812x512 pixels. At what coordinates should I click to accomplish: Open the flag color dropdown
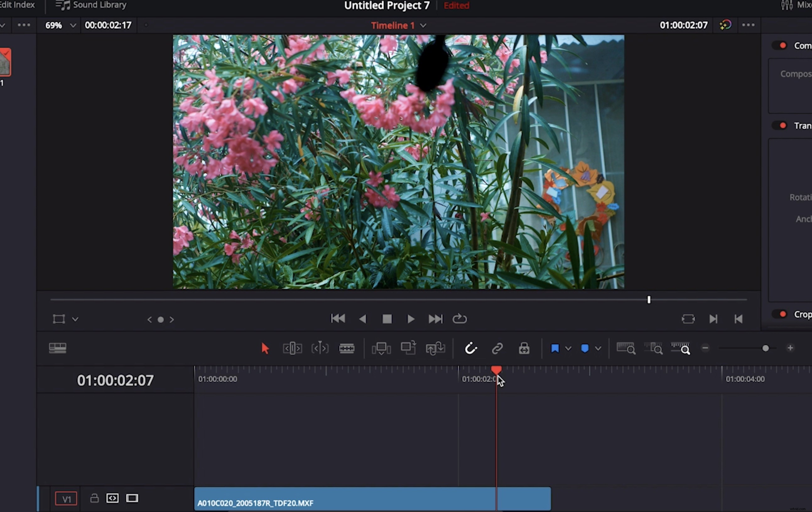click(568, 348)
